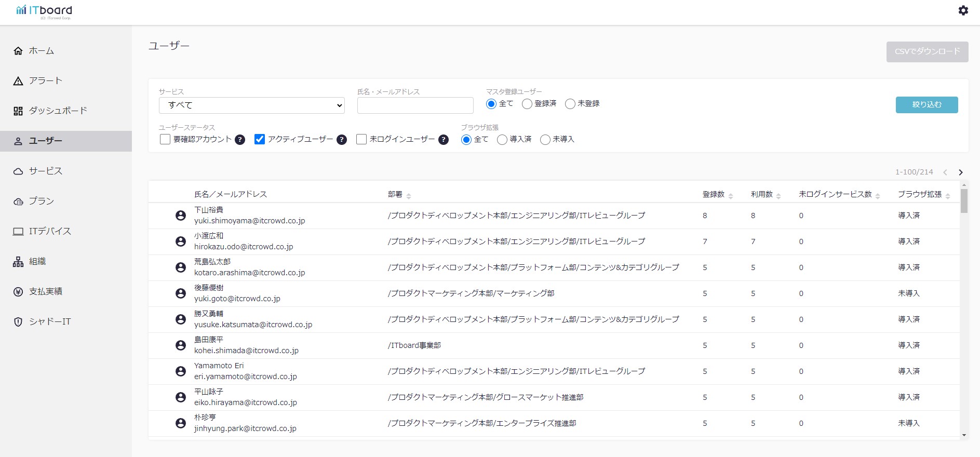Screen dimensions: 980x457
Task: Click the アラート warning triangle icon
Action: [18, 81]
